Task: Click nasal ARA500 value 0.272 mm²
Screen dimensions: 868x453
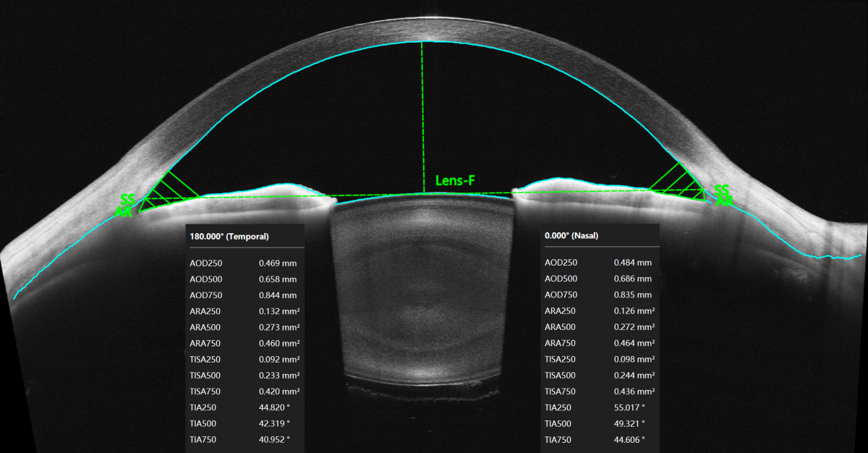Action: (x=634, y=327)
